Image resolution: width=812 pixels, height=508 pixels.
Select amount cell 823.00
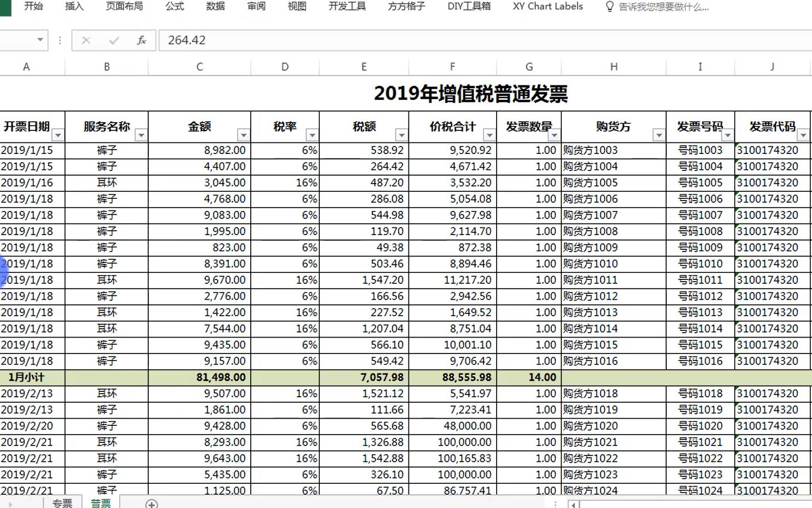point(199,248)
